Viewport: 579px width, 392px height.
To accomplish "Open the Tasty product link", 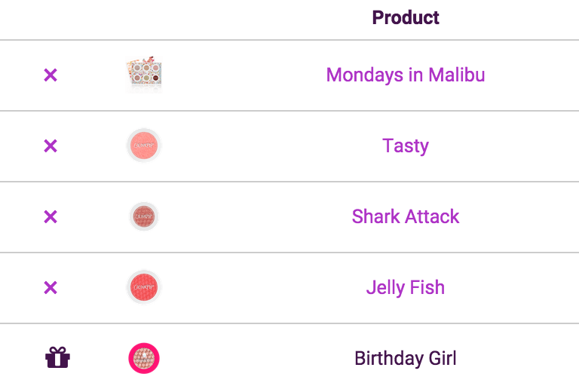I will tap(406, 146).
